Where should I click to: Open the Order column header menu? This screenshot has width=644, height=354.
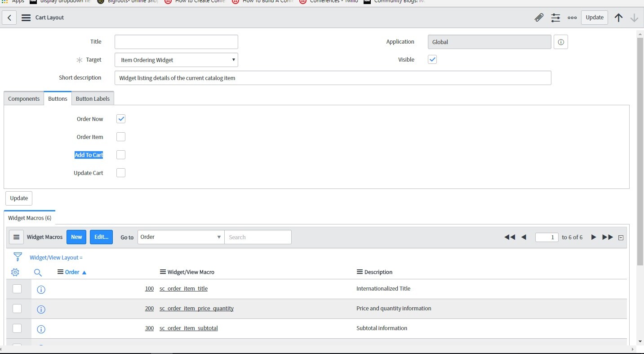click(x=61, y=272)
